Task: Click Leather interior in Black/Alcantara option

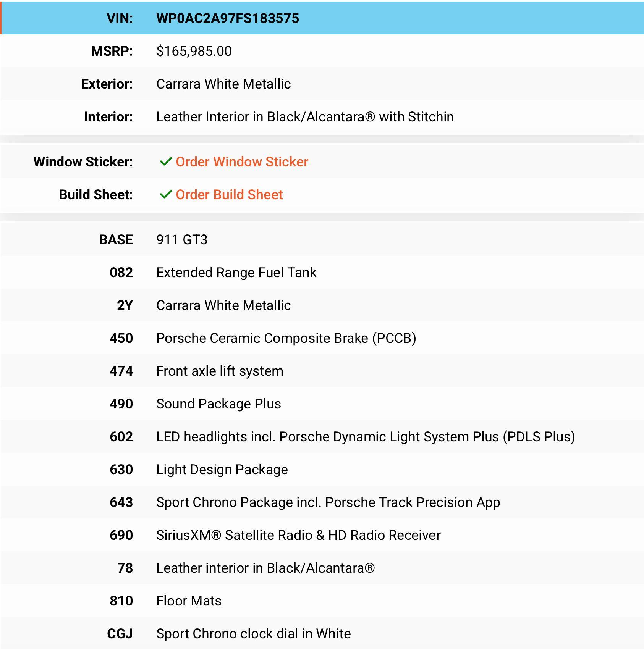Action: 266,568
